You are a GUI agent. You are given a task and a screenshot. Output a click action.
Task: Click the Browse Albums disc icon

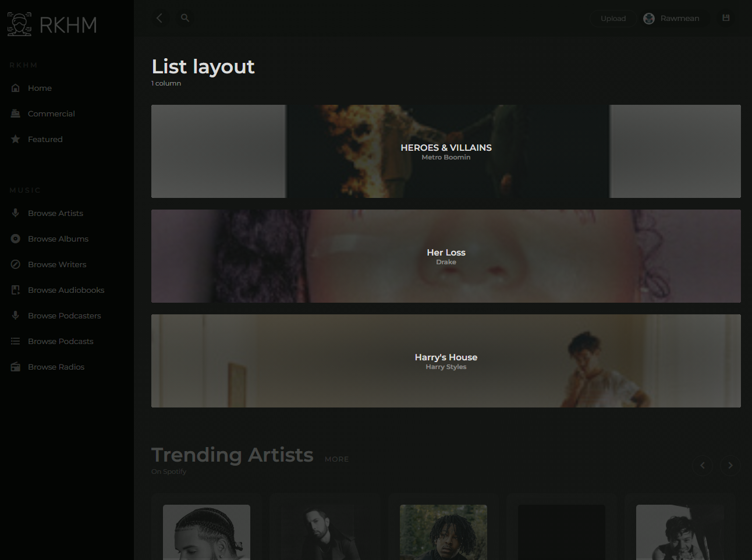click(16, 239)
